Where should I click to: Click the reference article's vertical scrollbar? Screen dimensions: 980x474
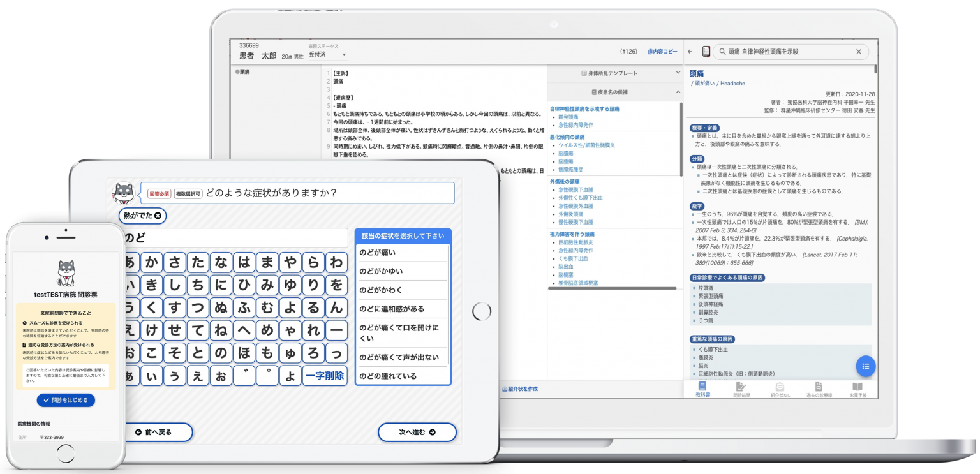click(876, 69)
